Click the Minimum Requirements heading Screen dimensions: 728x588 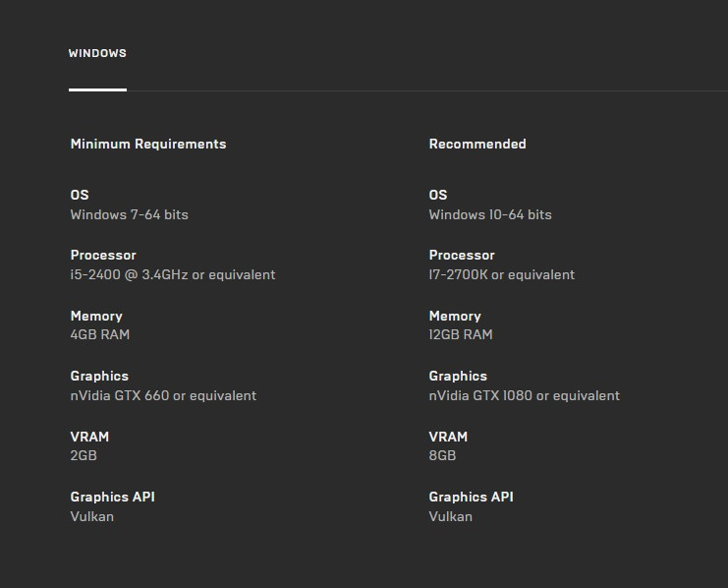tap(148, 144)
